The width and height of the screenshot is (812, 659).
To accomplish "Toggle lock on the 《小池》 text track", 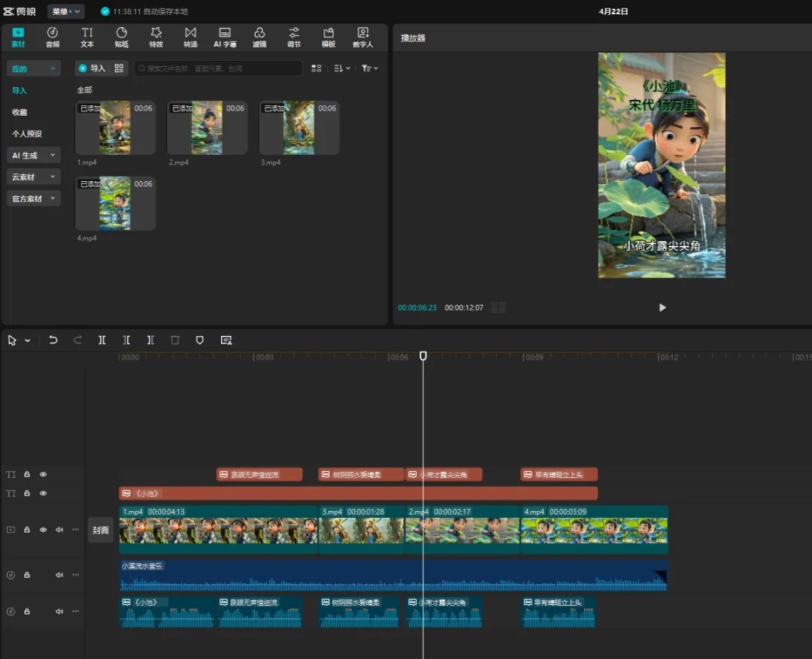I will [x=27, y=494].
